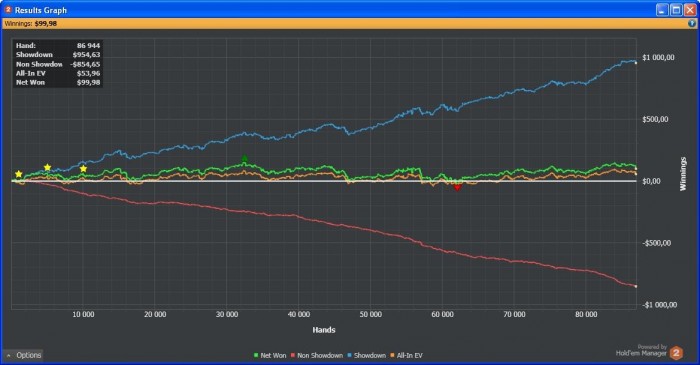Click the red Non Showdown legend swatch
The height and width of the screenshot is (365, 700).
pos(293,356)
